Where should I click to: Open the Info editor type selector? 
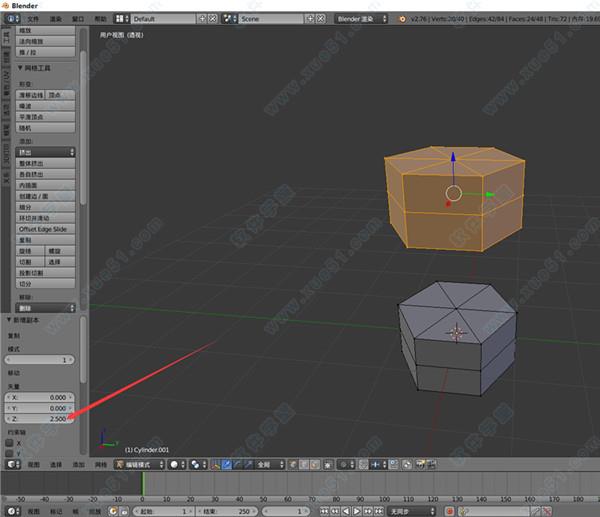13,19
